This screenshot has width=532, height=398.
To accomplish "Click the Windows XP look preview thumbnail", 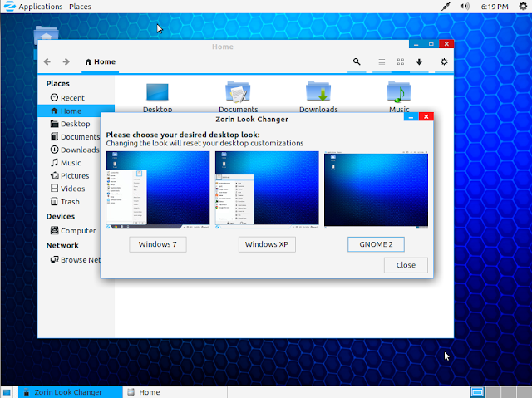I will point(267,189).
